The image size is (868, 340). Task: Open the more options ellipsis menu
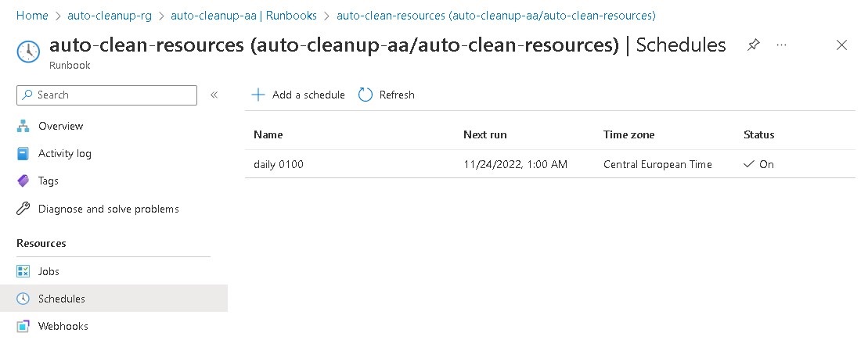[x=781, y=45]
